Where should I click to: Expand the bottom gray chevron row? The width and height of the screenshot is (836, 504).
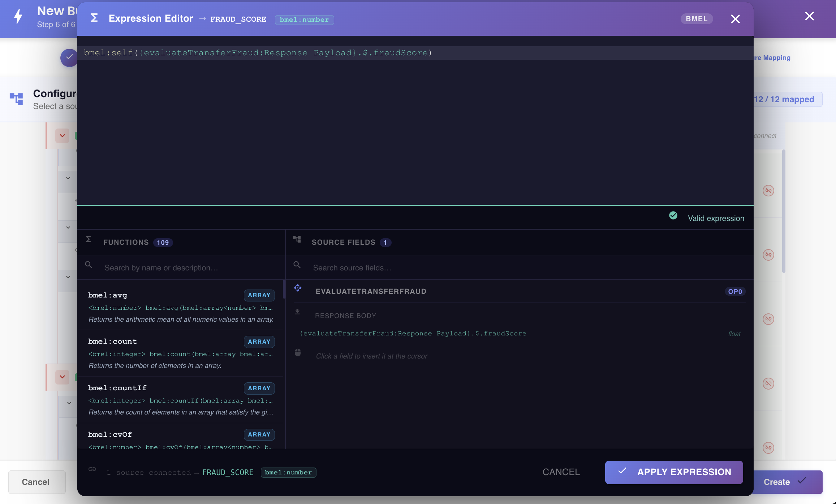click(x=69, y=403)
